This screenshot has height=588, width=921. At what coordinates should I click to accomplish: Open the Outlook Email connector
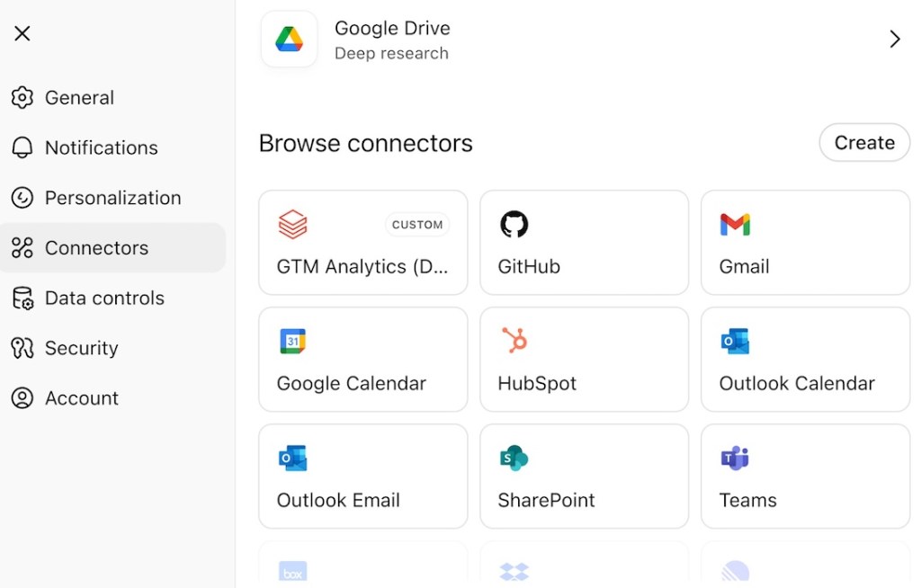click(362, 476)
